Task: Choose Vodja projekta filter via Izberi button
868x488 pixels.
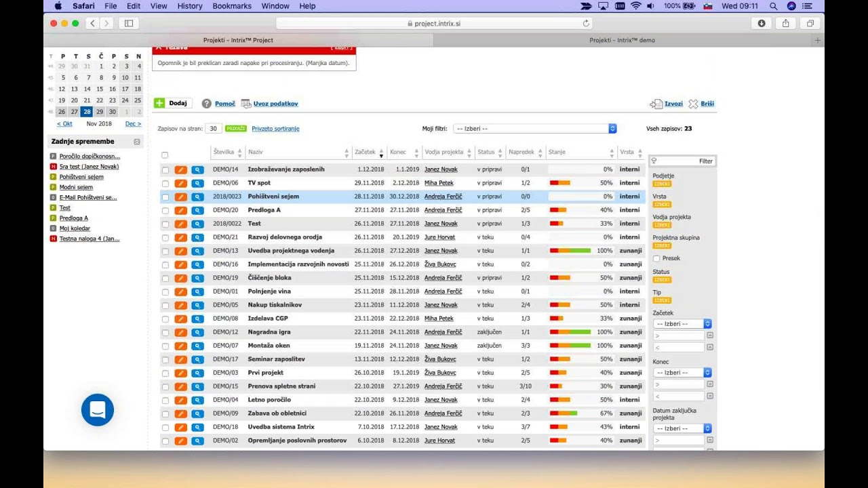Action: [662, 225]
